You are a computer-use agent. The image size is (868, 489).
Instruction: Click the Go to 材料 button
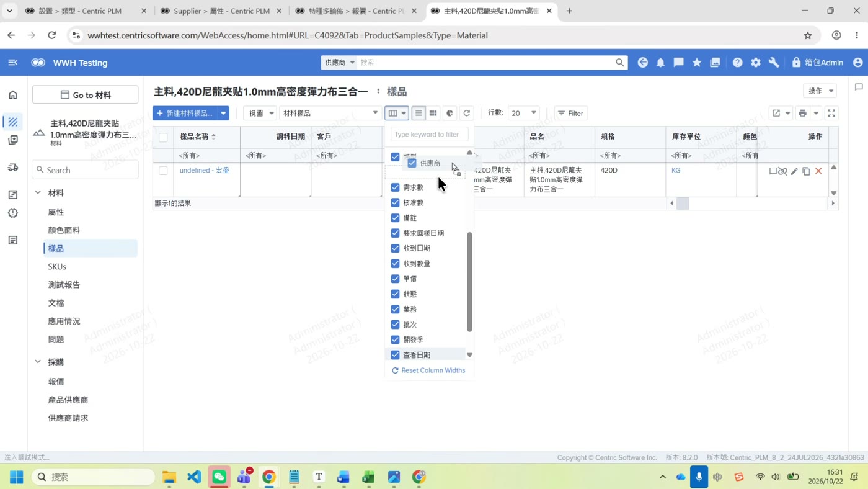(x=86, y=95)
